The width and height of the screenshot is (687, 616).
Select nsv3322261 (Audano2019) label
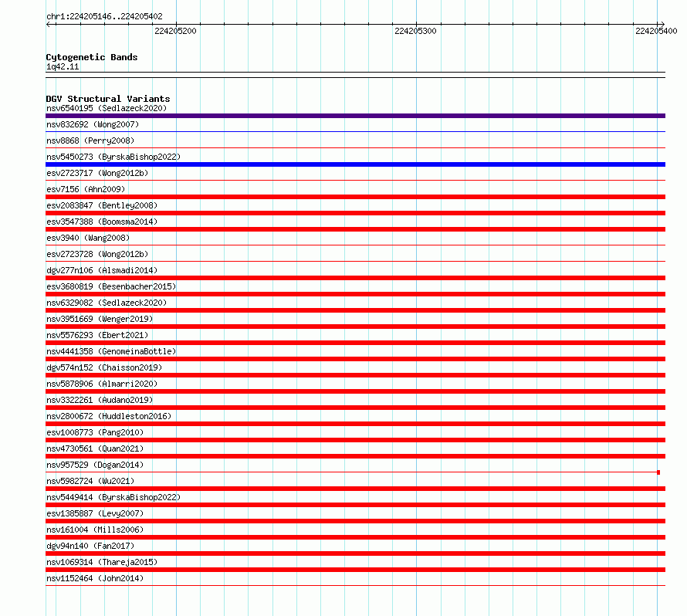100,400
